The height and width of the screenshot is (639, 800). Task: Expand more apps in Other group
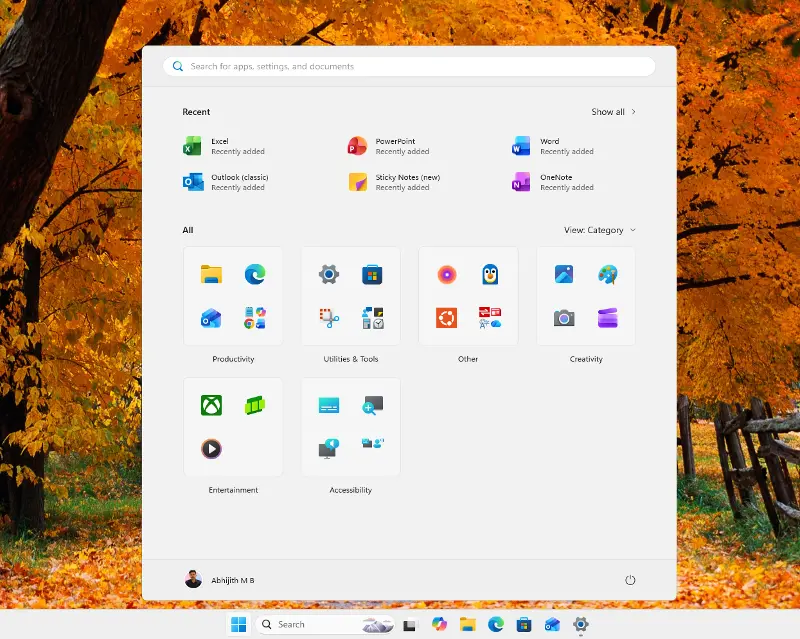pos(490,318)
